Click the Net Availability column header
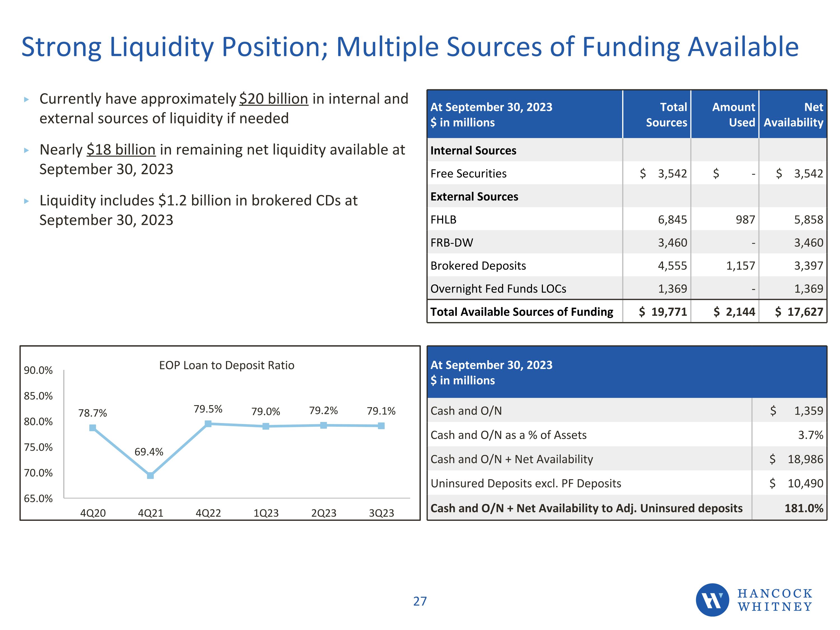 pyautogui.click(x=793, y=115)
